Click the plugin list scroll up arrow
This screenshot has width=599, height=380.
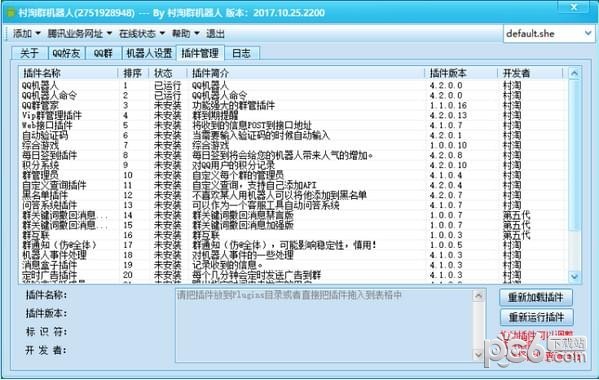(574, 73)
